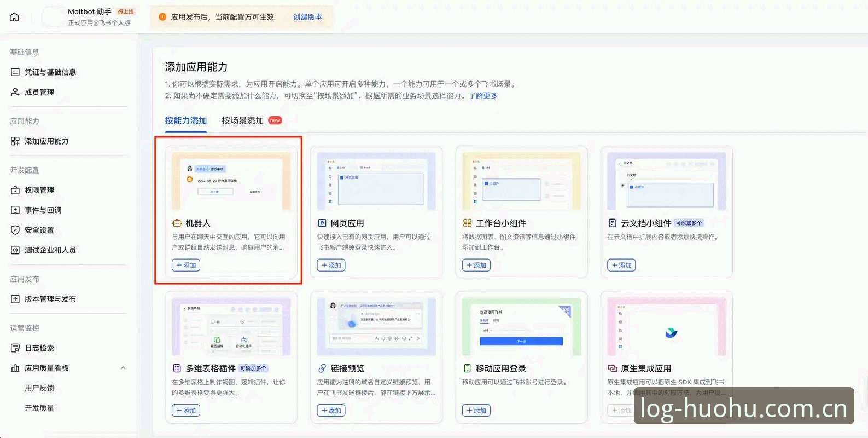Image resolution: width=868 pixels, height=438 pixels.
Task: Click the 原生集成应用 preview thumbnail
Action: [x=667, y=327]
